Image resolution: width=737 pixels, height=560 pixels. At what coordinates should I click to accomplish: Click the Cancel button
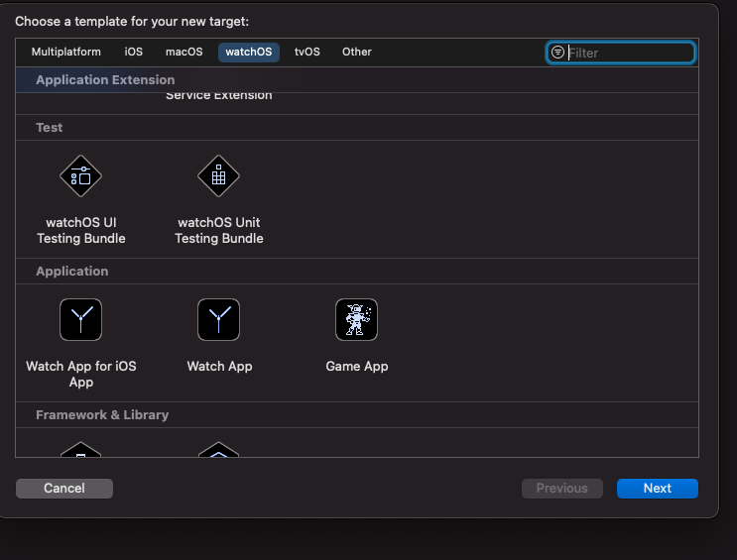64,488
